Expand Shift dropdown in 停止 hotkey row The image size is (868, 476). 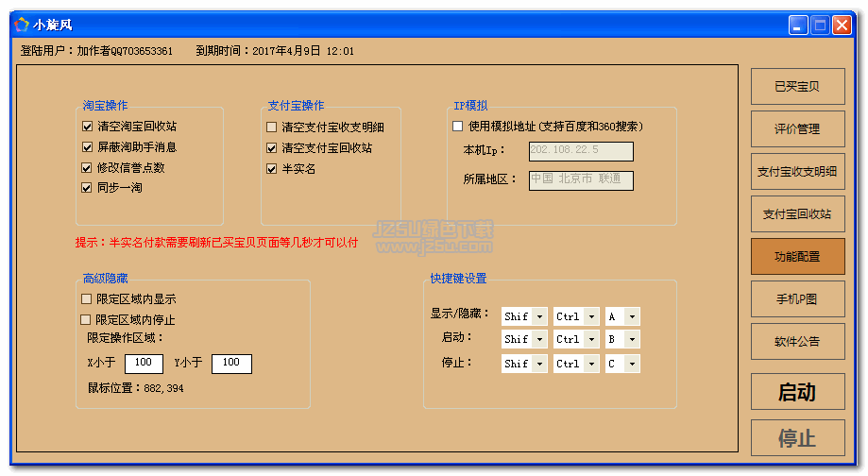click(x=539, y=364)
